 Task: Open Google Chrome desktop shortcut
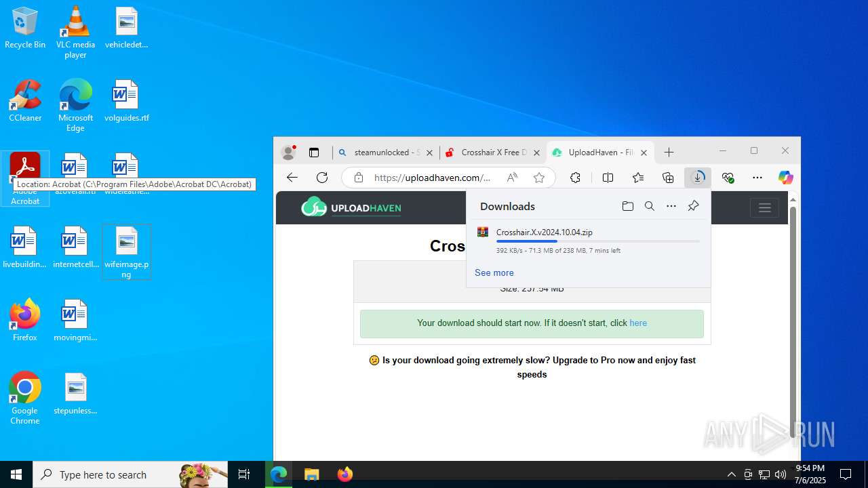25,399
